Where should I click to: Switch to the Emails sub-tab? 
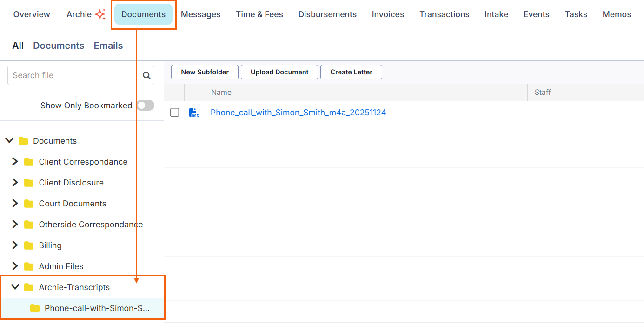108,46
